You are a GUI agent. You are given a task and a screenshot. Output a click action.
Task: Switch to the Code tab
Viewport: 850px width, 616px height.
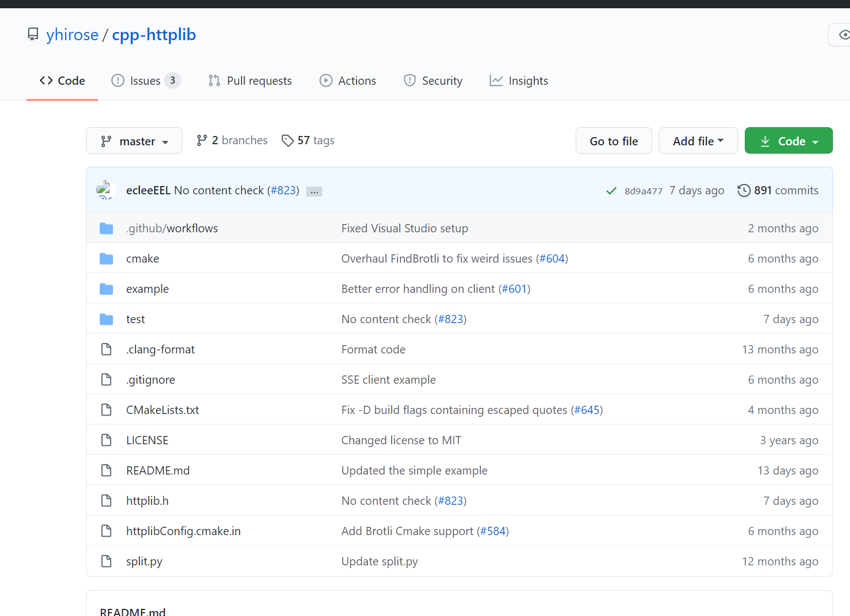pyautogui.click(x=62, y=81)
